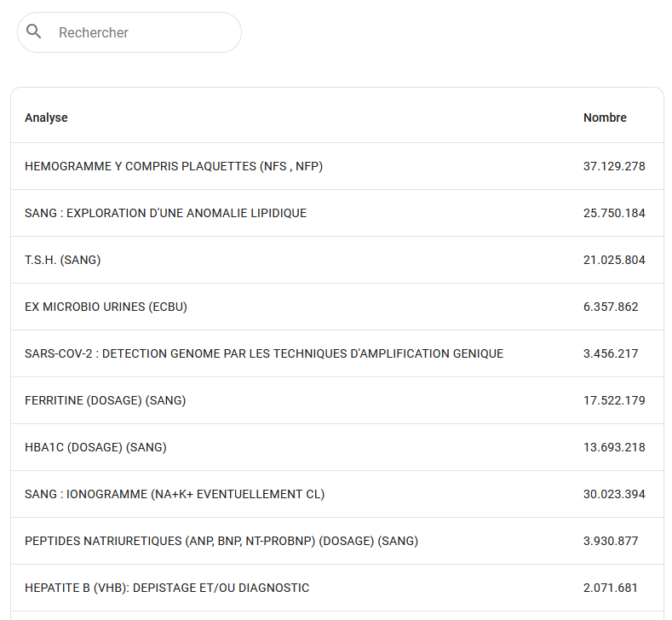Click the magnifying glass search icon

pos(34,32)
